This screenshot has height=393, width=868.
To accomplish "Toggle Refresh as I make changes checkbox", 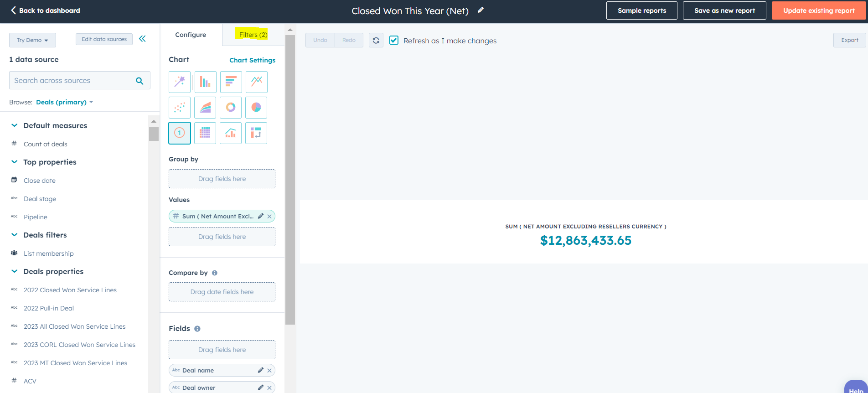I will coord(394,40).
